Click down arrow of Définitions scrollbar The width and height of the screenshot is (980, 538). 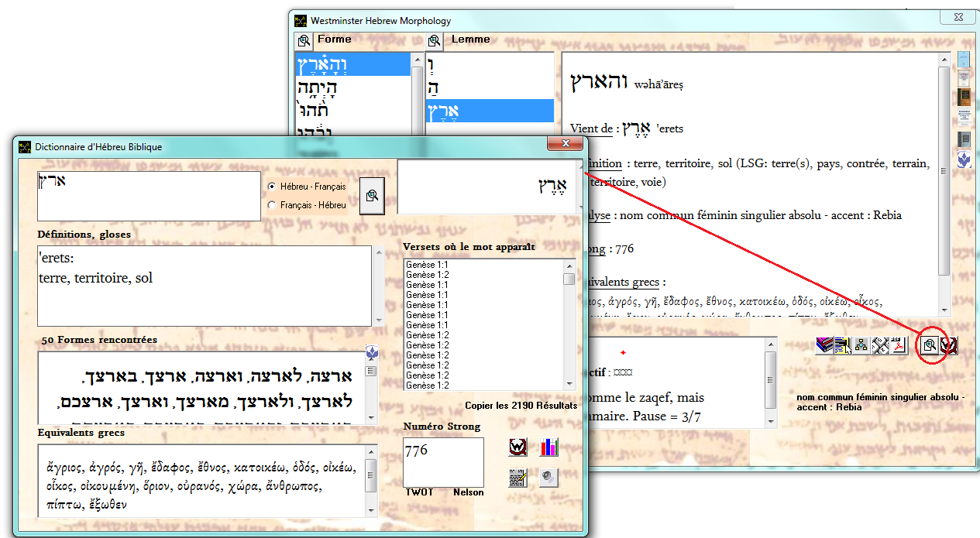pos(379,320)
